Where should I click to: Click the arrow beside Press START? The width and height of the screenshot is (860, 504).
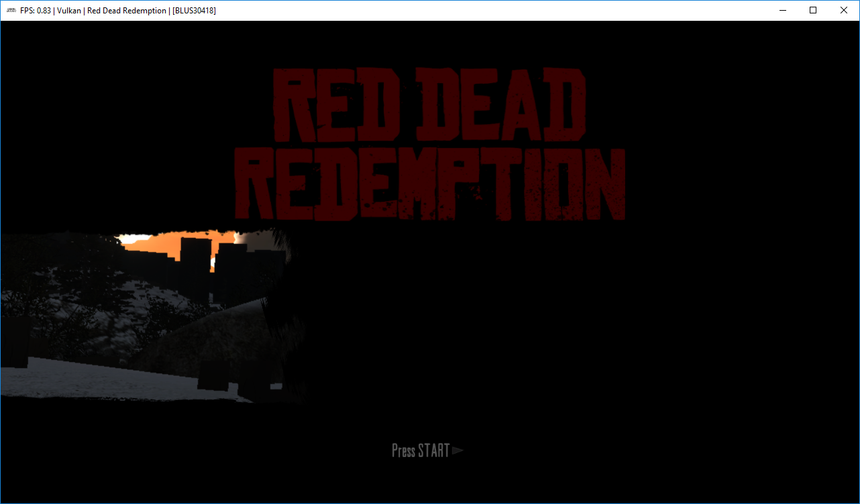(x=458, y=450)
